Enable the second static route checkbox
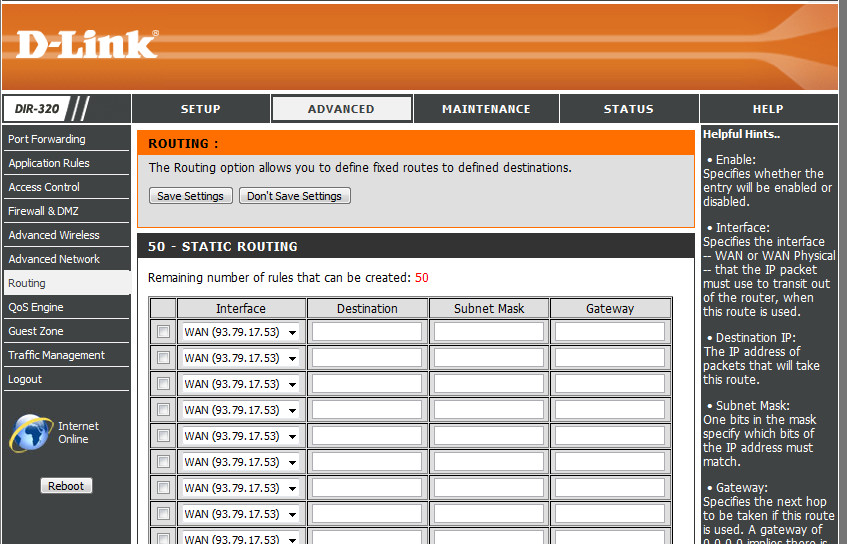The image size is (847, 544). (163, 358)
